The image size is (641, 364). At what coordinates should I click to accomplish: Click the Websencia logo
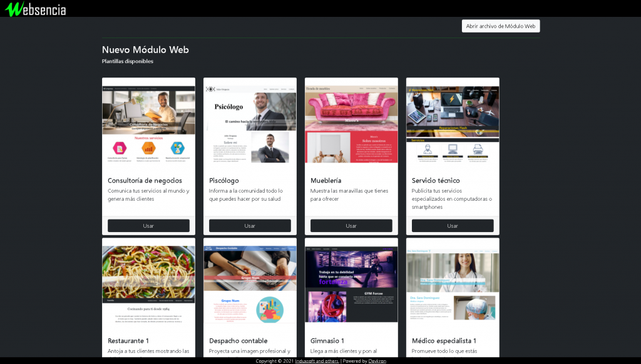coord(35,9)
